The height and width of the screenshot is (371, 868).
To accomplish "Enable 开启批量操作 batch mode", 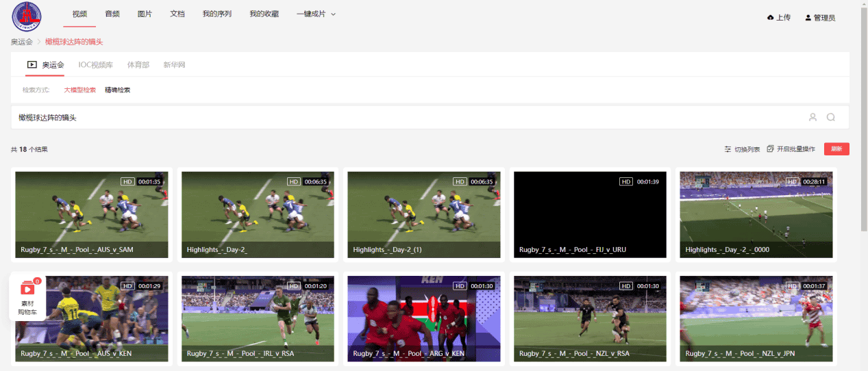I will point(791,149).
